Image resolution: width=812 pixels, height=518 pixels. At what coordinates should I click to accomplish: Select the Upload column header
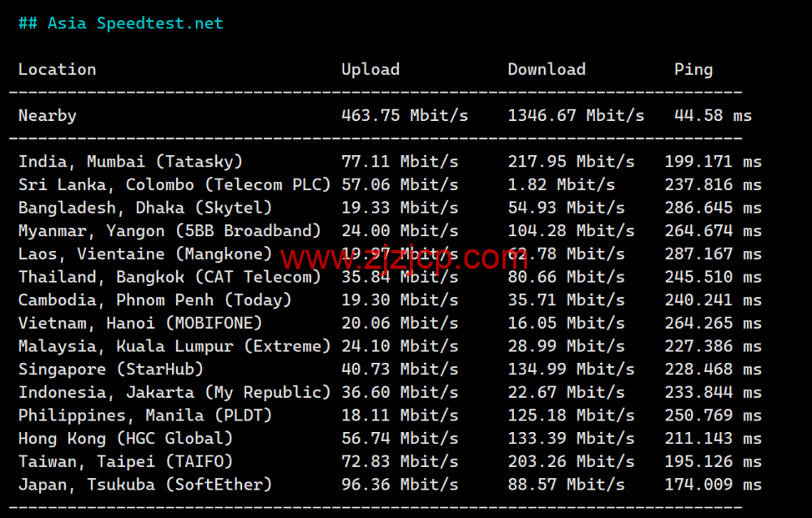[370, 69]
